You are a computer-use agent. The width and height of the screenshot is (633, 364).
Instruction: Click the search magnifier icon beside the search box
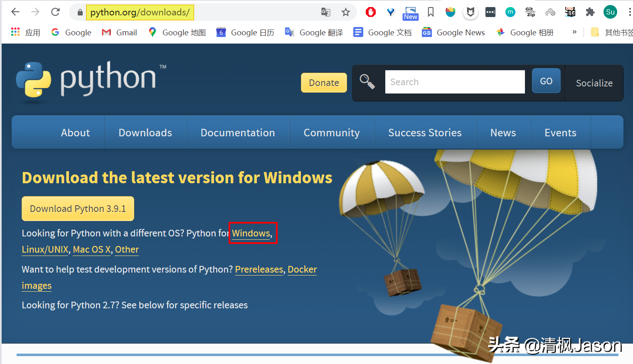click(x=367, y=81)
